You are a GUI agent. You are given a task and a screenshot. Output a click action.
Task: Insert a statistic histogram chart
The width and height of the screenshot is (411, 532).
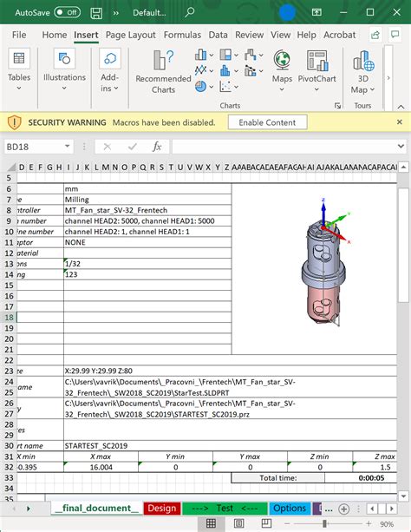click(229, 70)
